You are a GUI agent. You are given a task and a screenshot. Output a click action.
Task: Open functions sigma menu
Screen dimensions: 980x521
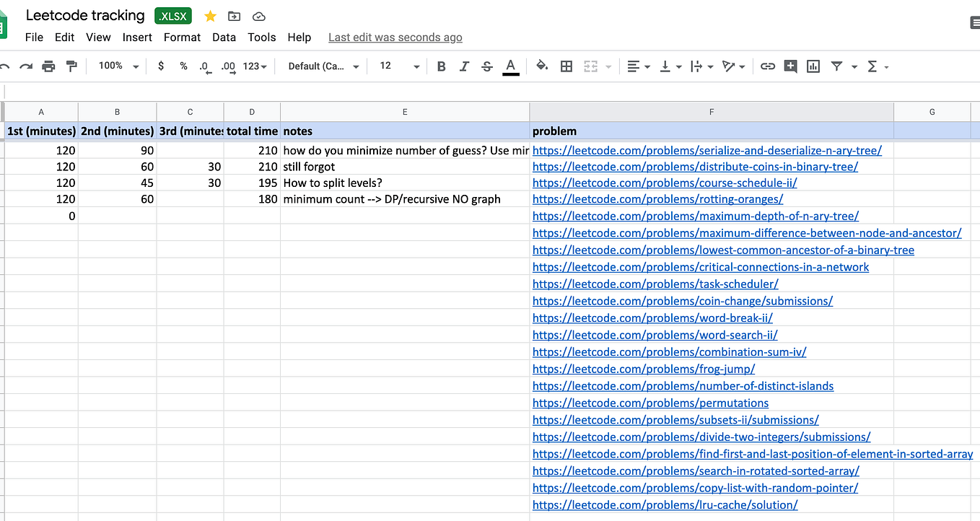[x=877, y=66]
